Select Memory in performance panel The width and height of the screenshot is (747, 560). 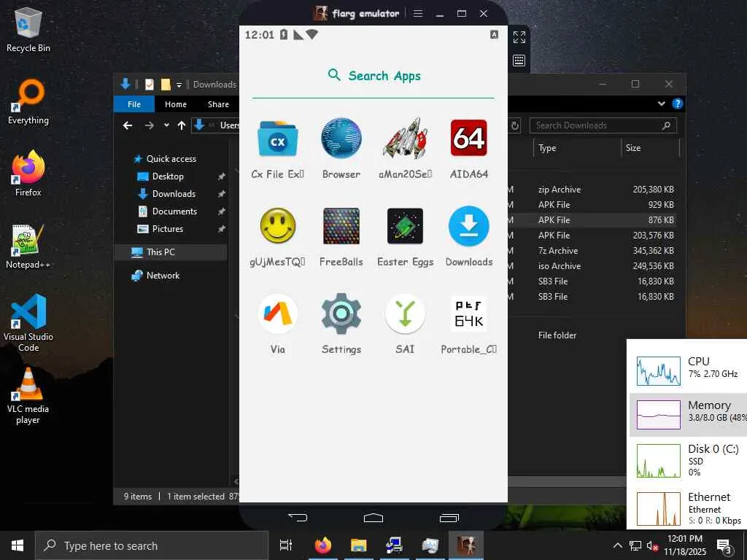(x=689, y=414)
